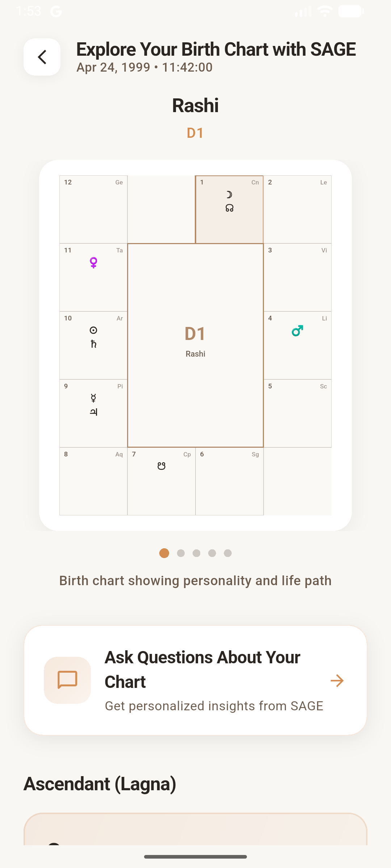Click the Mercury glyph in the Pisces house
The width and height of the screenshot is (391, 868).
[93, 398]
